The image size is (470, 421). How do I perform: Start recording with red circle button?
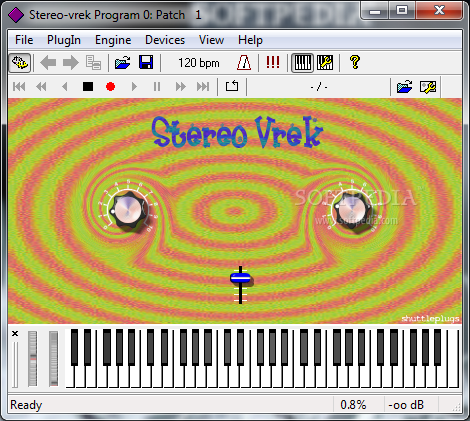[110, 87]
